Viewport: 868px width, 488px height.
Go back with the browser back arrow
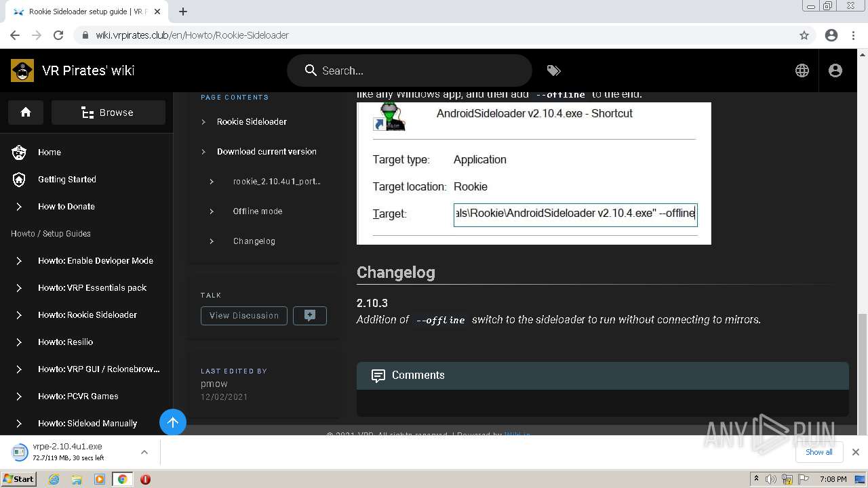click(x=15, y=35)
